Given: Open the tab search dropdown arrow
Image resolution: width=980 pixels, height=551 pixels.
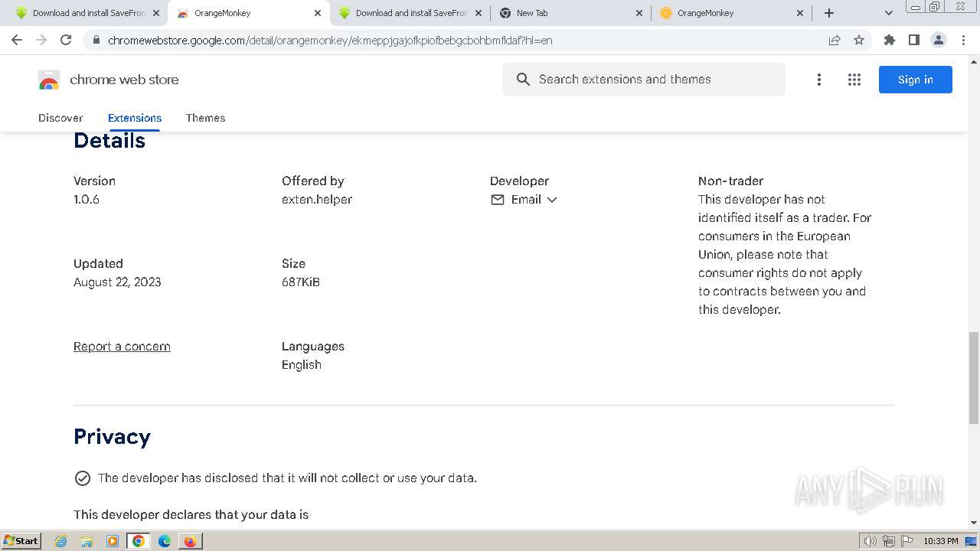Looking at the screenshot, I should tap(889, 13).
